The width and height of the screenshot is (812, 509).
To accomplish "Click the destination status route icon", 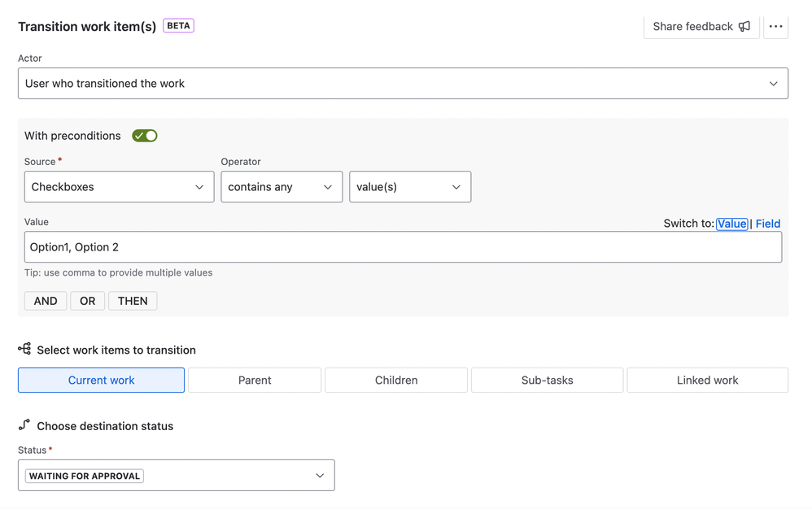I will pos(24,425).
